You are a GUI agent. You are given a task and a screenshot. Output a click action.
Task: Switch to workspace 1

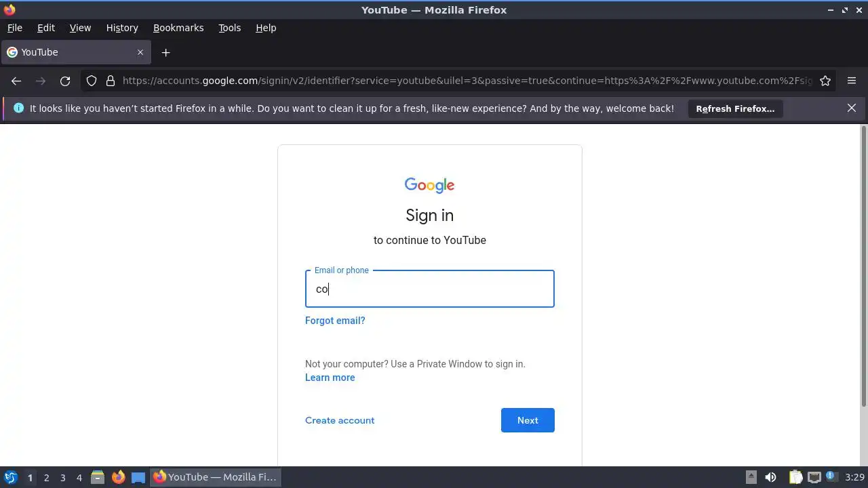tap(30, 477)
